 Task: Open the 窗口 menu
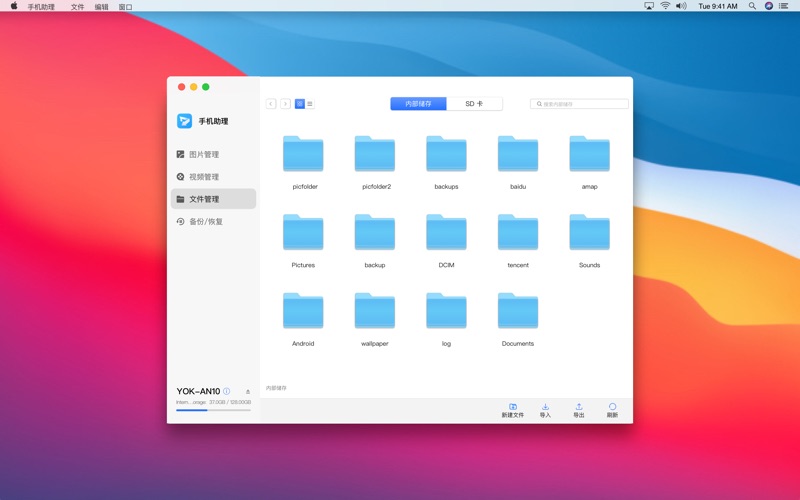click(126, 7)
